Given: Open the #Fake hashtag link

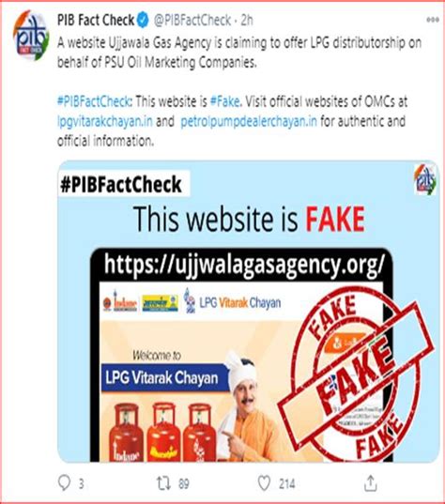Looking at the screenshot, I should point(225,101).
